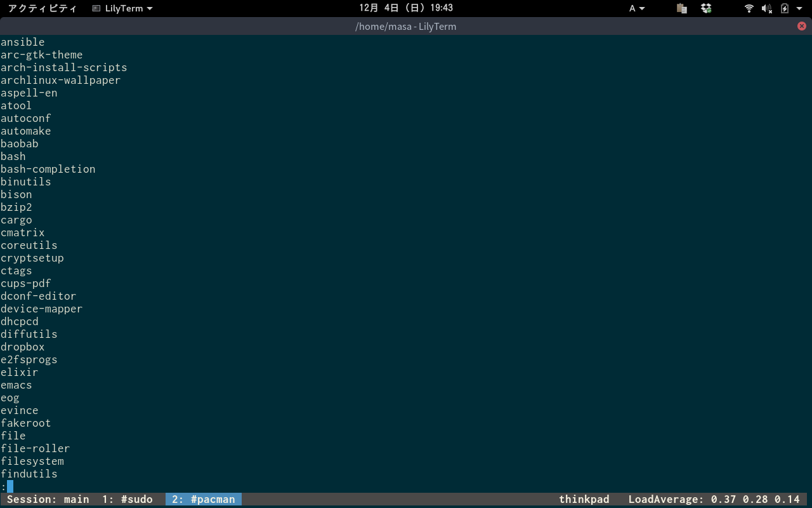This screenshot has height=508, width=812.
Task: Open the input method 'A' dropdown
Action: point(637,8)
